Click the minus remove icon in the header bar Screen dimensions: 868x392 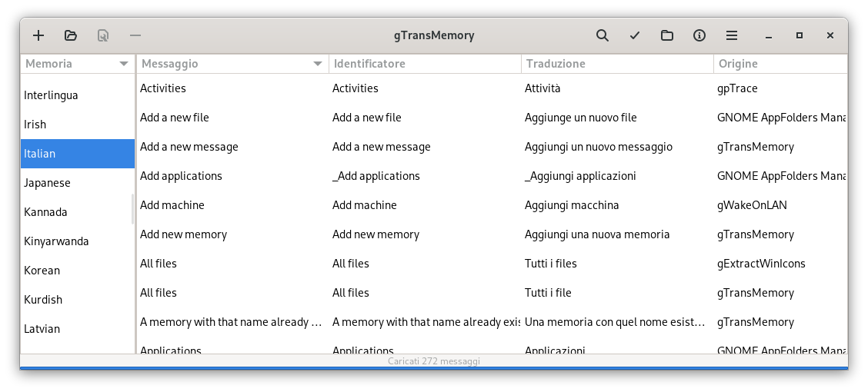click(x=135, y=35)
